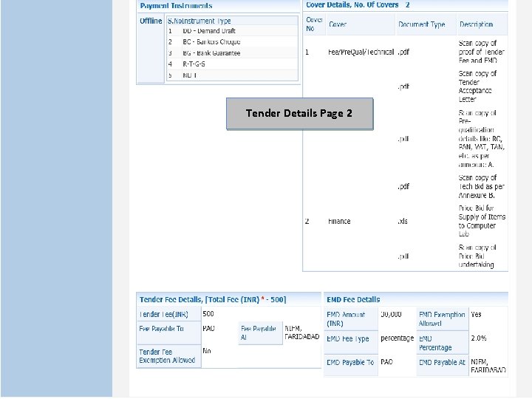532x399 pixels.
Task: Click the Document Type column header
Action: [421, 24]
